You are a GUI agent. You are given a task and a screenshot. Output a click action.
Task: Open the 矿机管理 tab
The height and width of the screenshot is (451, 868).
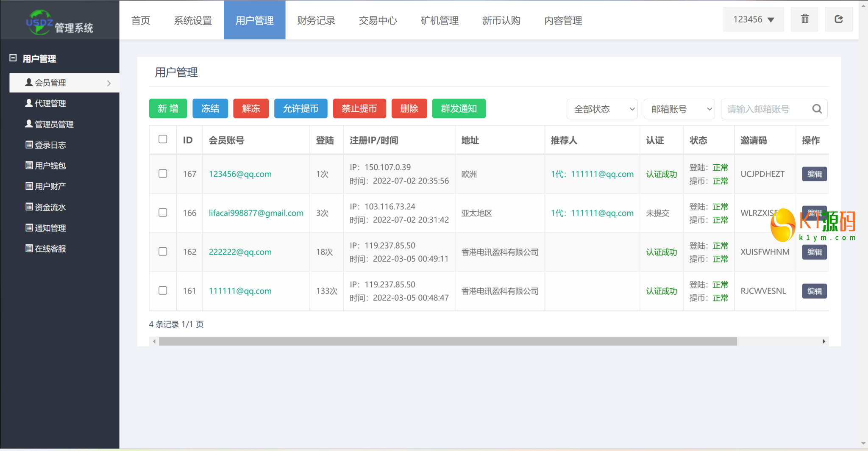point(440,20)
